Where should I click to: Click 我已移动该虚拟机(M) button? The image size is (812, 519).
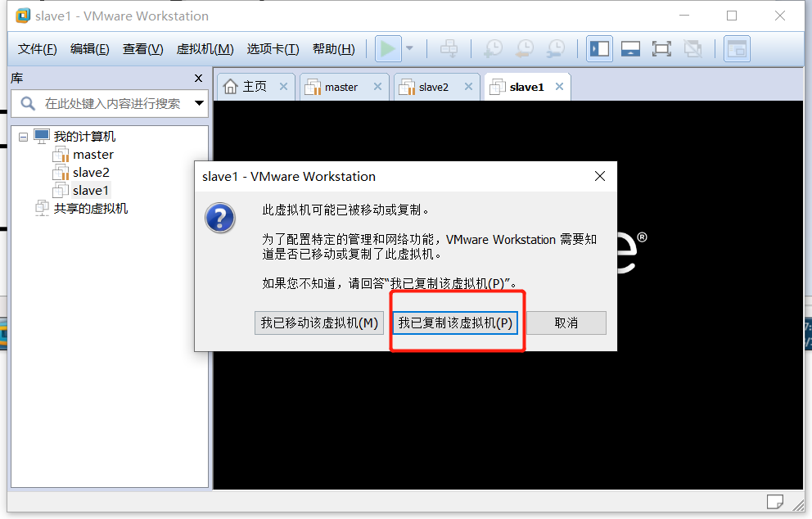tap(319, 323)
